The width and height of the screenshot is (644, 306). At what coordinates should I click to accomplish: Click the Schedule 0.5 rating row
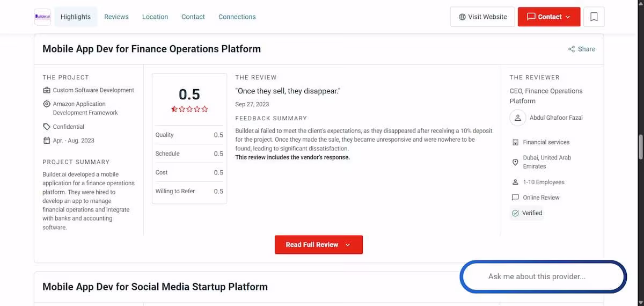click(189, 154)
